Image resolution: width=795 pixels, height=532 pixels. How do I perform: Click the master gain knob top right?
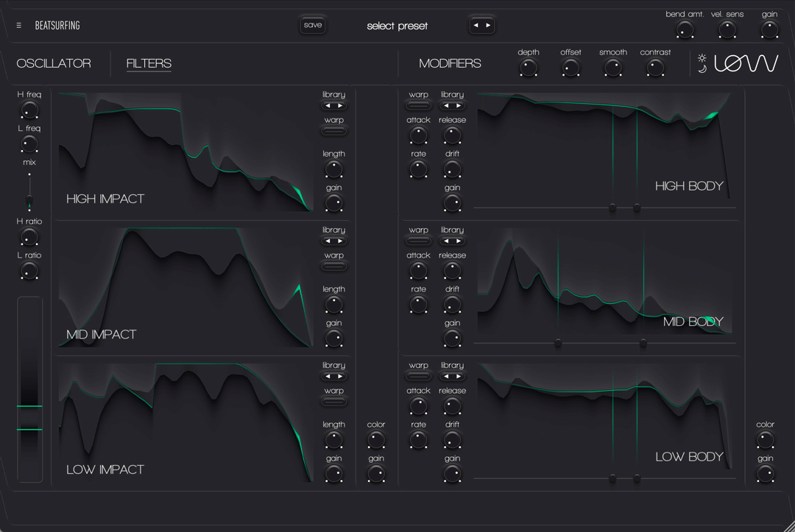[769, 29]
